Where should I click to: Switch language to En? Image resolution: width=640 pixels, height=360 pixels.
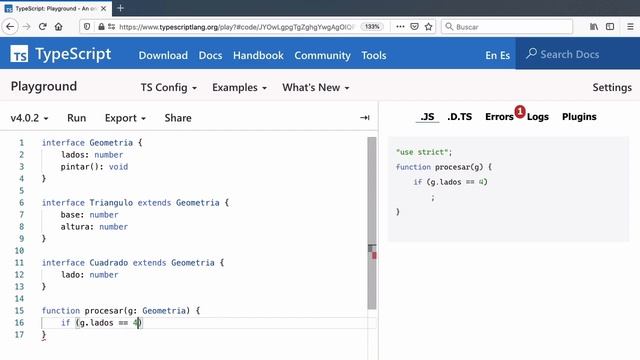491,55
